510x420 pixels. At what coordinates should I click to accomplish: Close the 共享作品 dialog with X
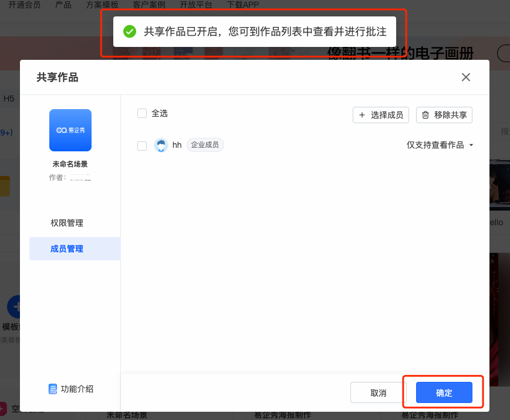pos(466,77)
